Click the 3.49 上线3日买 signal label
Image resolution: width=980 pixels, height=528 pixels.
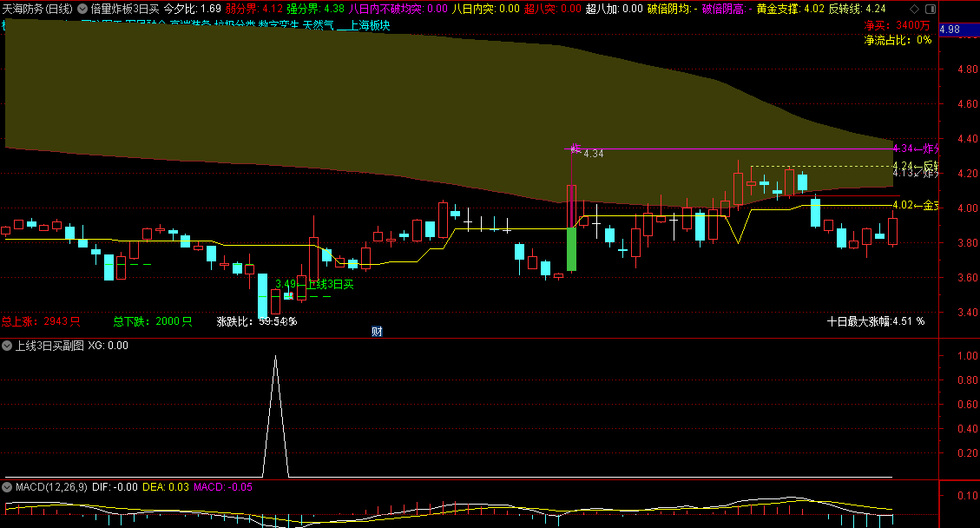(314, 284)
